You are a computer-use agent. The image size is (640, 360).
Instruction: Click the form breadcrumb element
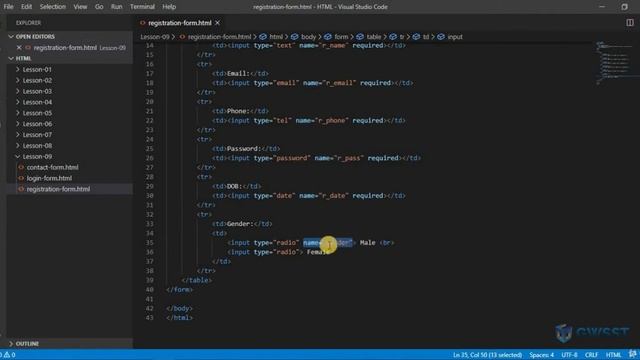341,37
